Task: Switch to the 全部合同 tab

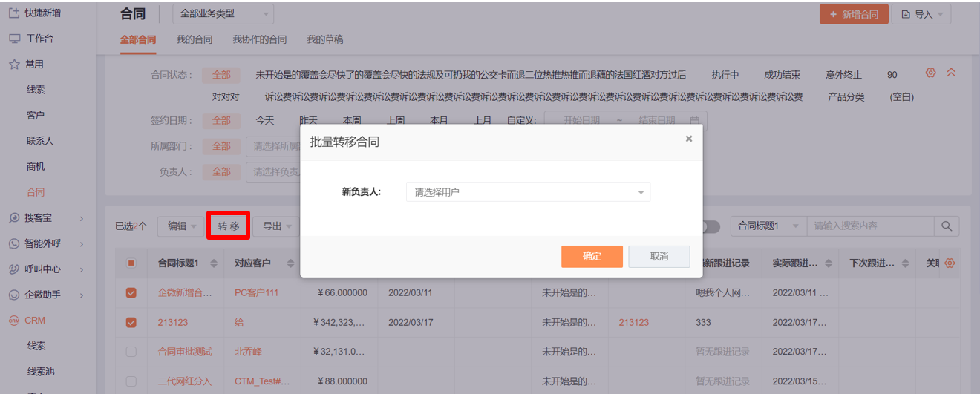Action: click(x=138, y=39)
